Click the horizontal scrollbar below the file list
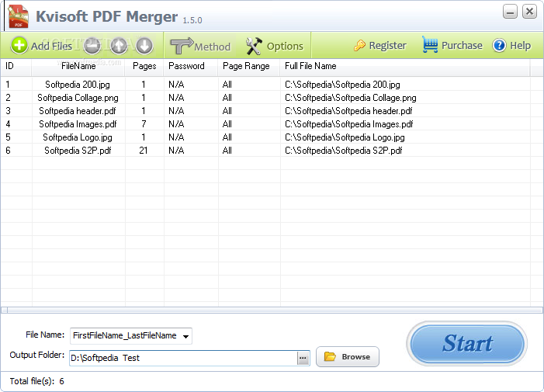544x392 pixels. click(x=272, y=310)
